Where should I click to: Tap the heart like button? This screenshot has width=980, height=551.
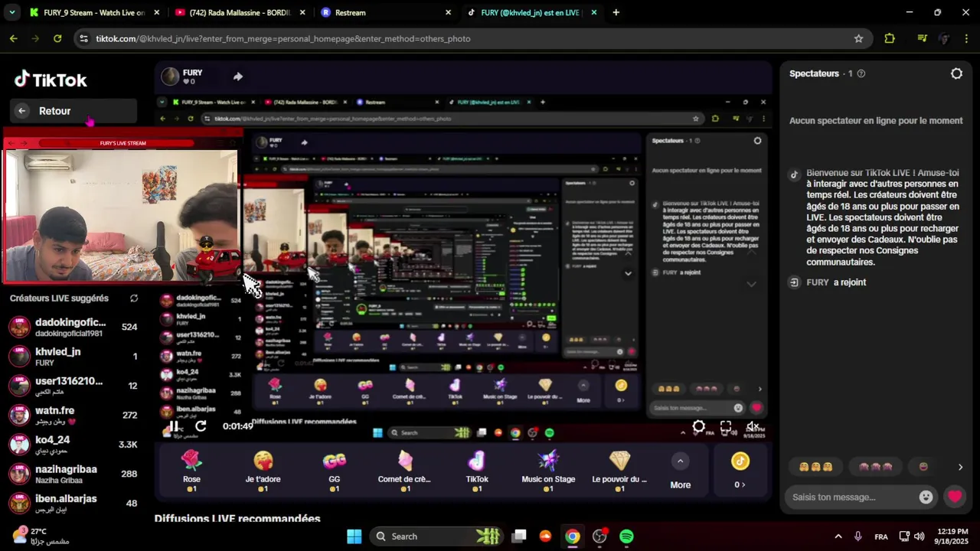click(954, 497)
